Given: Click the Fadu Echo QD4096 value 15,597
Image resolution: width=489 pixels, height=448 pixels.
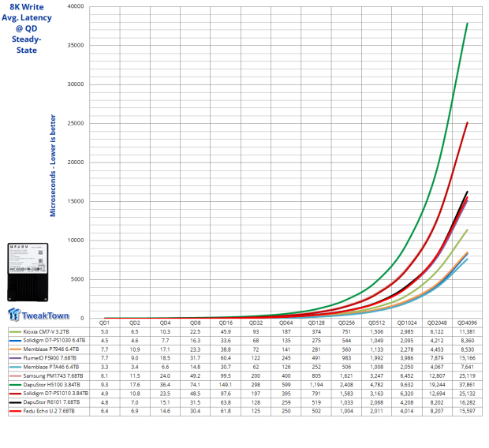Looking at the screenshot, I should coord(467,411).
